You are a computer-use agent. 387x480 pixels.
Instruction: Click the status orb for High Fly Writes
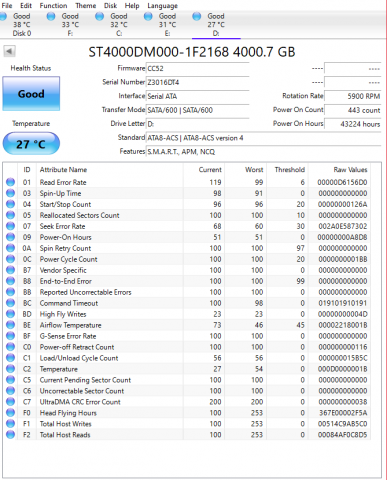coord(11,314)
